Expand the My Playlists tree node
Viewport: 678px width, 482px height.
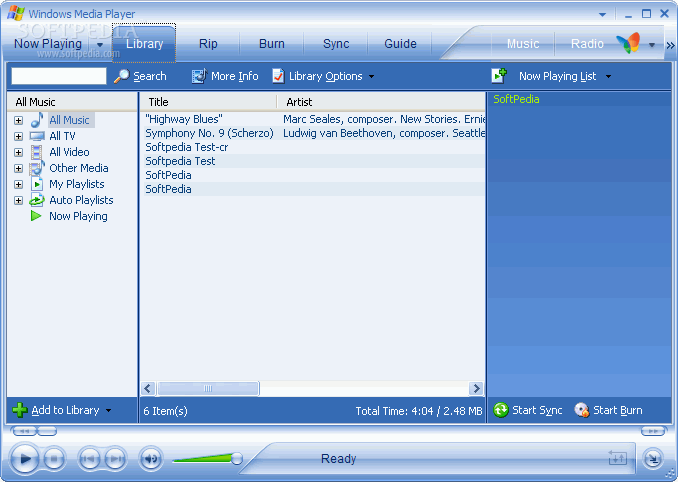18,184
